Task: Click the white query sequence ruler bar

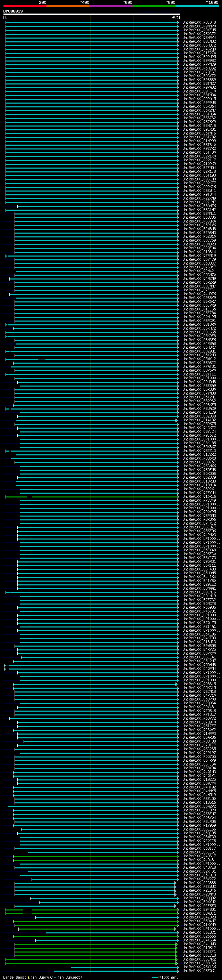Action: coord(92,14)
